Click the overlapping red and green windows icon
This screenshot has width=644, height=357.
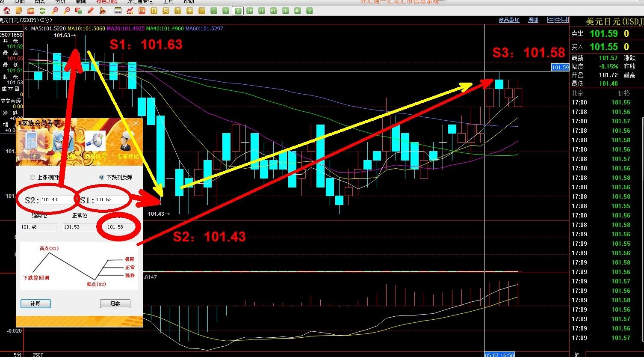[79, 11]
